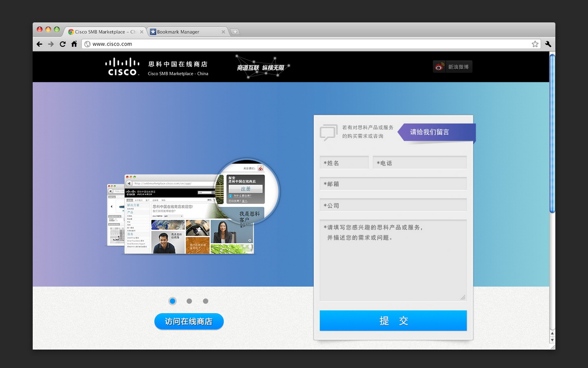
Task: Focus the *电话 phone field
Action: [x=419, y=162]
